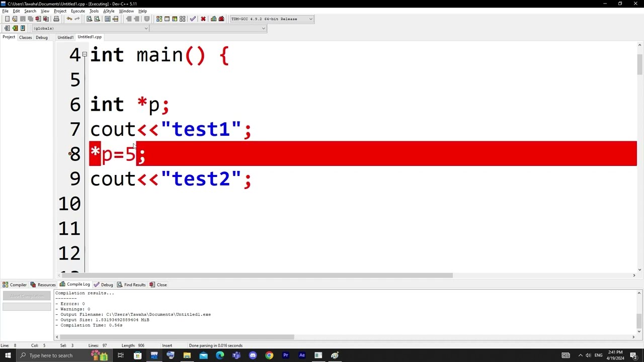The width and height of the screenshot is (644, 362).
Task: Open the bottom panel Debug tab
Action: [104, 285]
